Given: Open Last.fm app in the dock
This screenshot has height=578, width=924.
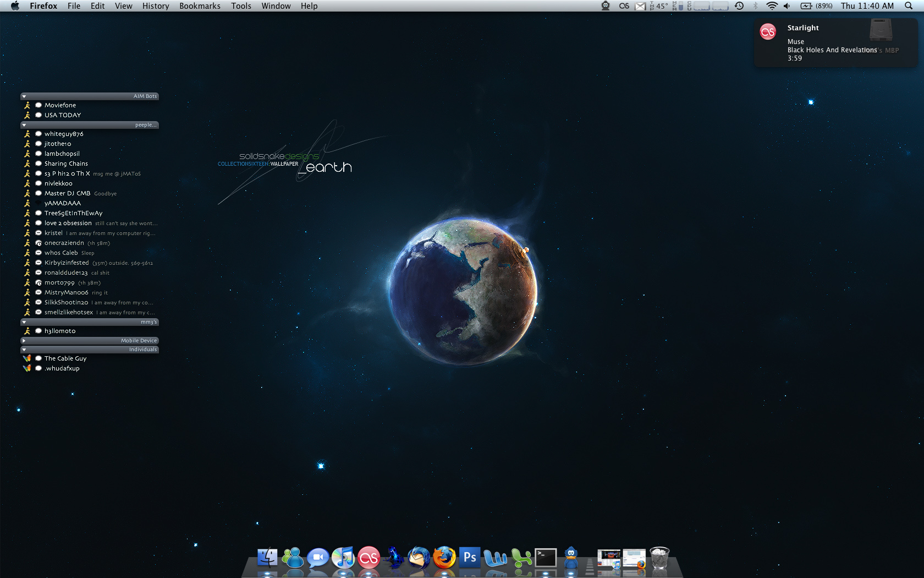Looking at the screenshot, I should (369, 558).
